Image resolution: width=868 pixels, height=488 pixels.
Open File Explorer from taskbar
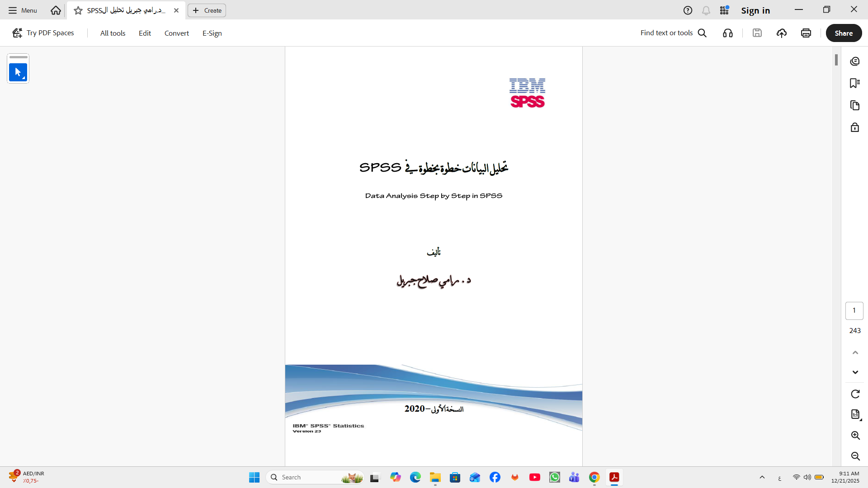coord(435,477)
